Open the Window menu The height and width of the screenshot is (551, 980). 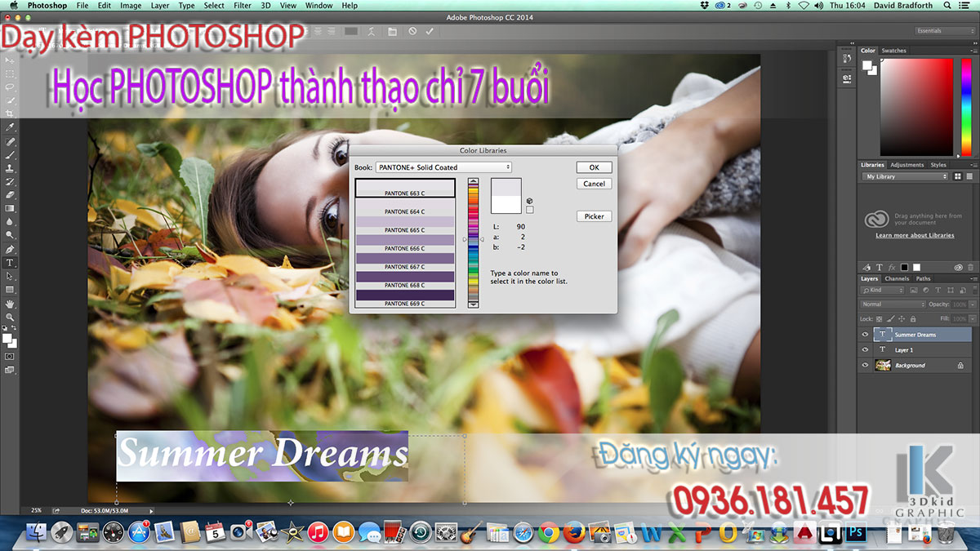coord(318,6)
